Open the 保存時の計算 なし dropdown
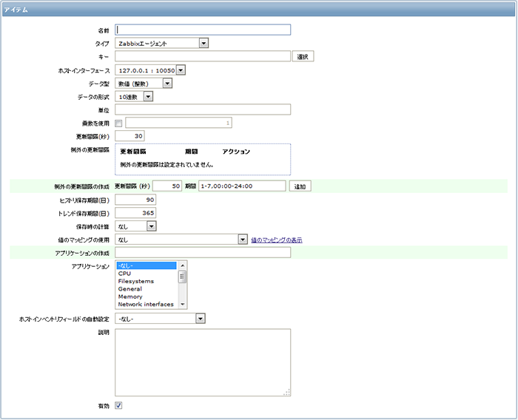Viewport: 518px width, 420px height. coord(135,226)
